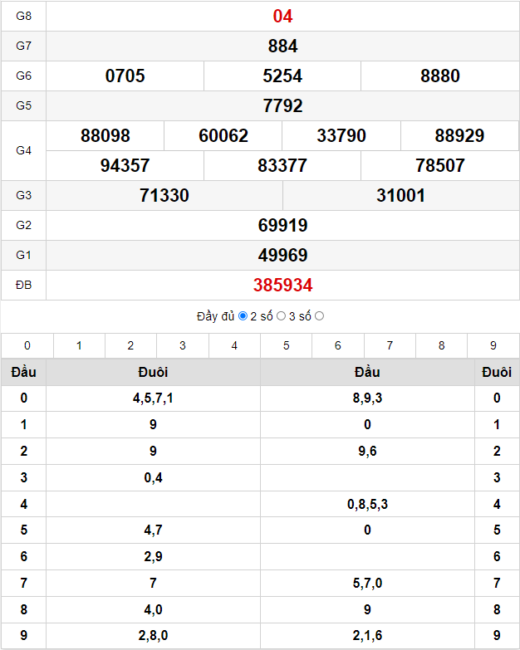This screenshot has height=650, width=520.
Task: Filter results by digit 9
Action: [493, 346]
